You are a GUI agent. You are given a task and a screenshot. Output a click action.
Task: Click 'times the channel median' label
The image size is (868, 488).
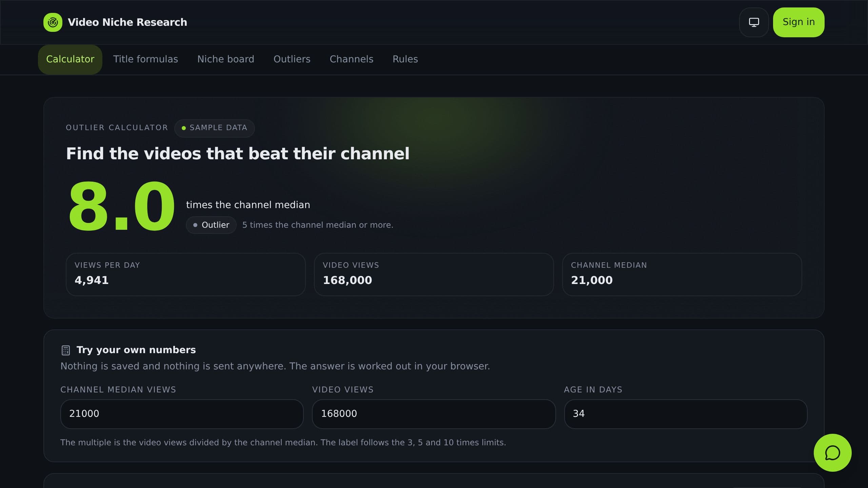248,205
